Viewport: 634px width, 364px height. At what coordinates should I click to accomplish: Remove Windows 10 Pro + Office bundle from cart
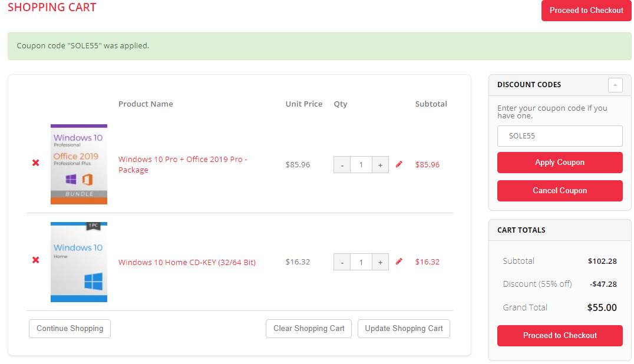[x=36, y=163]
